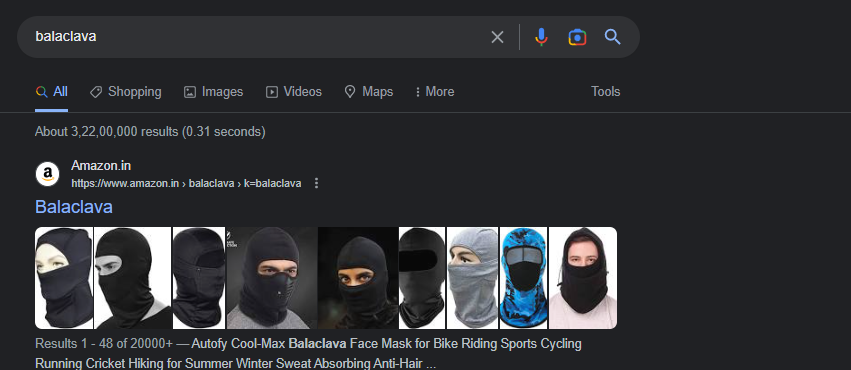Switch to the Maps tab

click(x=369, y=92)
